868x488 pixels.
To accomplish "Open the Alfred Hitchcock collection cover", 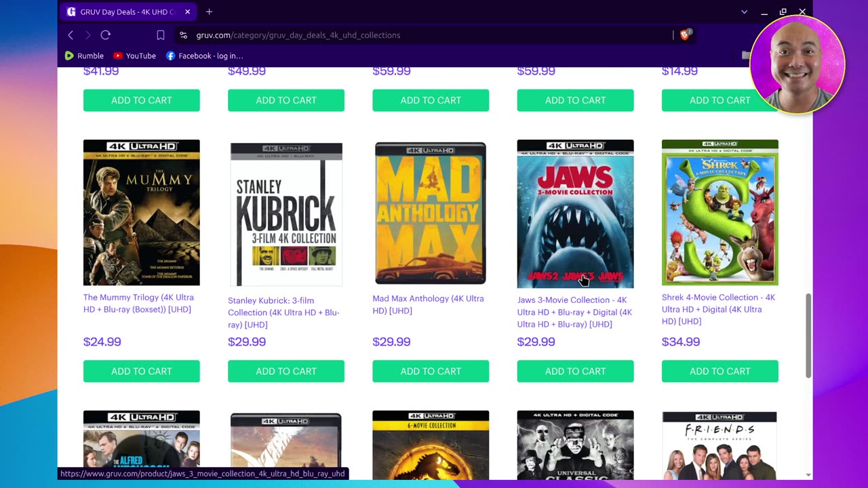I will click(142, 445).
